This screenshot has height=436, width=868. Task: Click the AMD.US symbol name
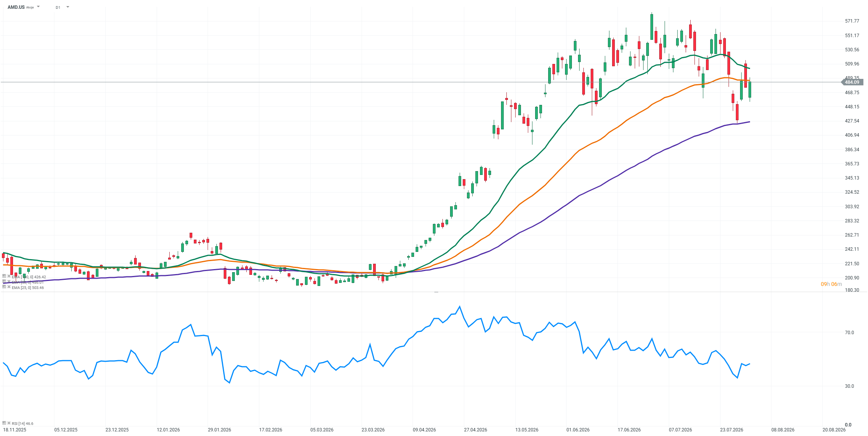click(16, 7)
